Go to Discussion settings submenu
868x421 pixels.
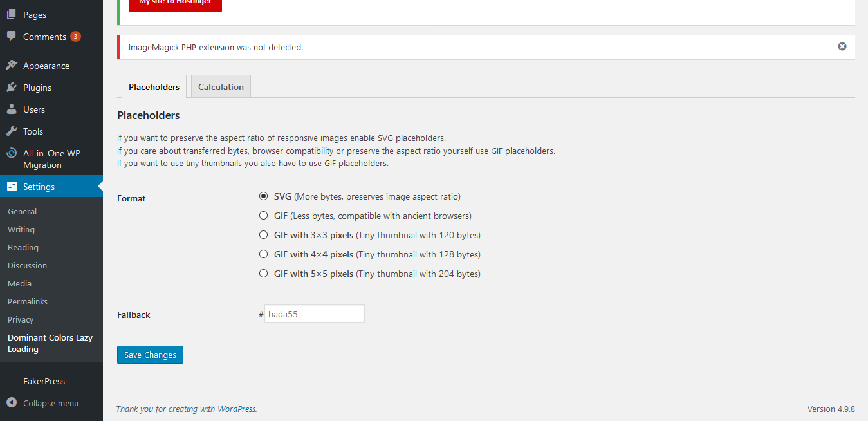pyautogui.click(x=27, y=265)
